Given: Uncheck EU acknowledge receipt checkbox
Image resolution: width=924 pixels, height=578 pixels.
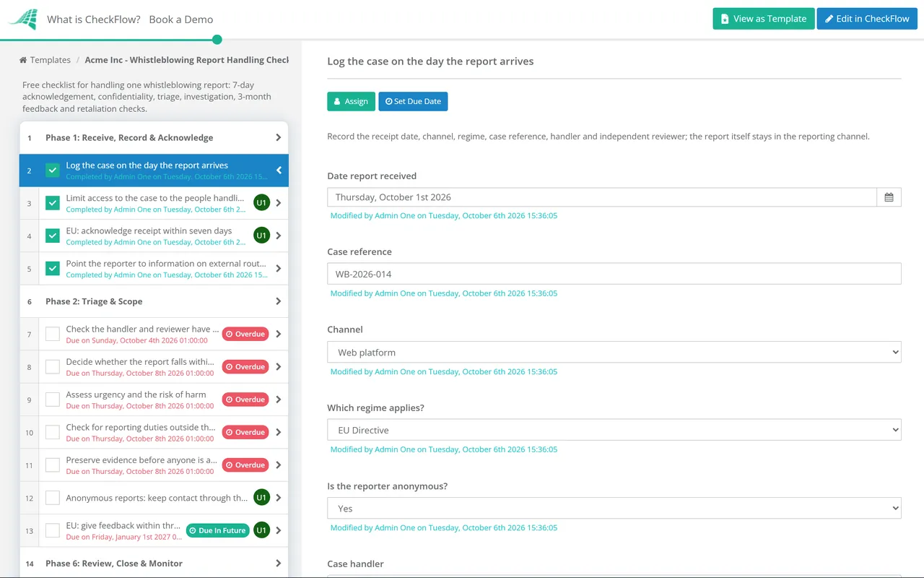Looking at the screenshot, I should 53,236.
